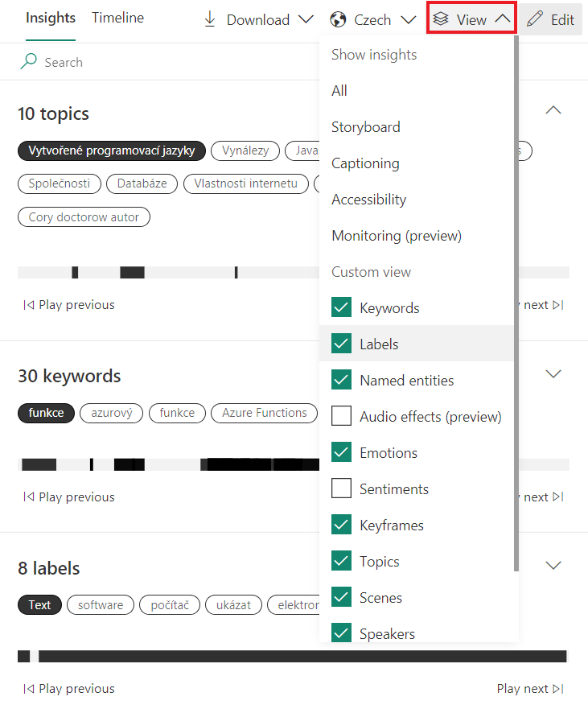Screen dimensions: 588x713
Task: Click the pencil Edit icon
Action: click(534, 19)
